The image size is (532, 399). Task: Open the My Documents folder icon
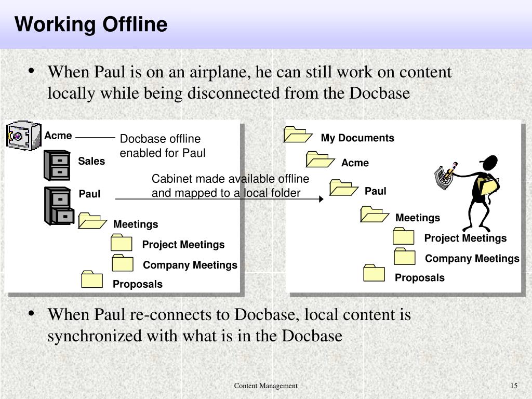click(x=298, y=135)
